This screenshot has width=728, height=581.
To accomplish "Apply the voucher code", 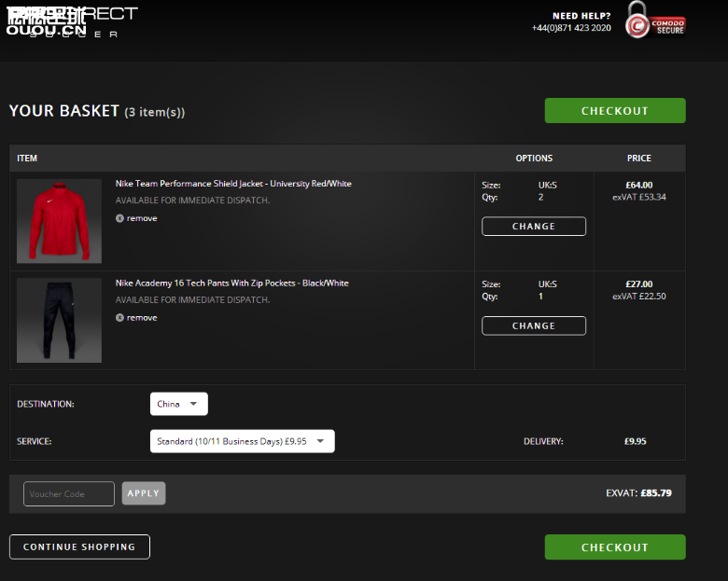I will click(x=144, y=492).
